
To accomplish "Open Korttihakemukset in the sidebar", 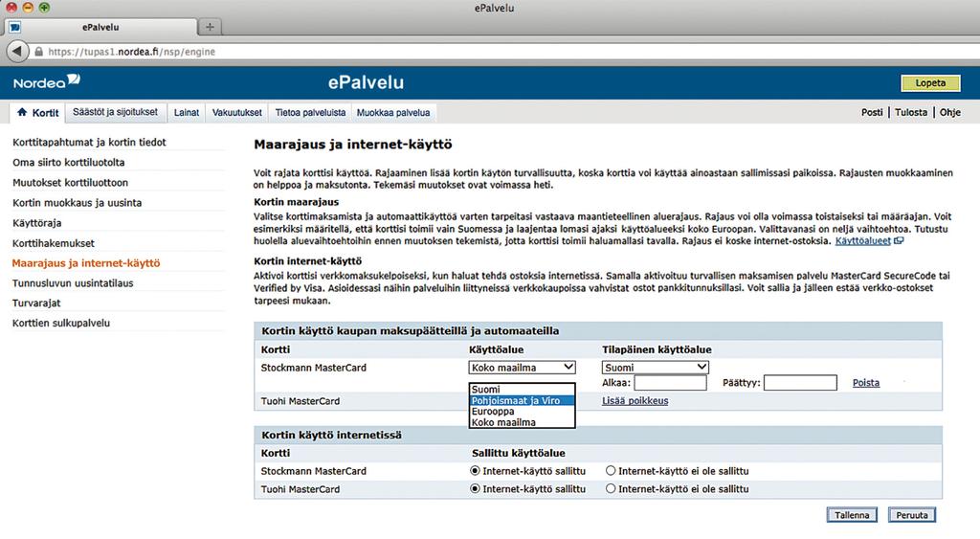I will pyautogui.click(x=54, y=242).
